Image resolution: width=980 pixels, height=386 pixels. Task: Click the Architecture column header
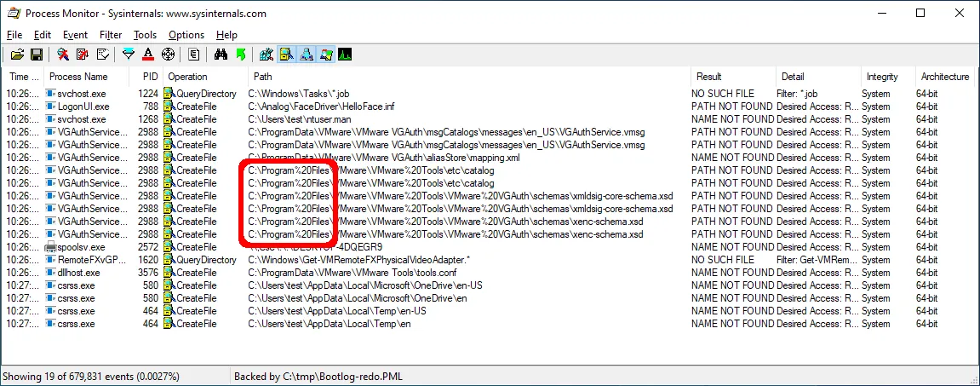(x=945, y=77)
